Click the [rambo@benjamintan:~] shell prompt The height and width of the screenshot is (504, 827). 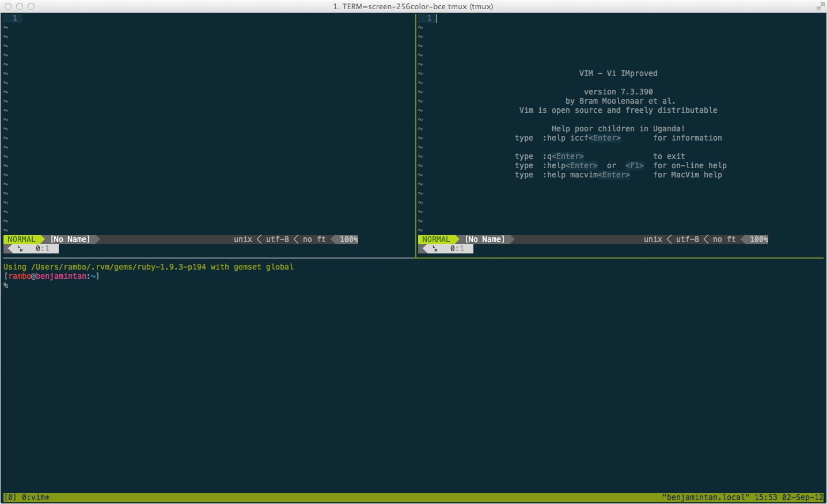coord(52,276)
